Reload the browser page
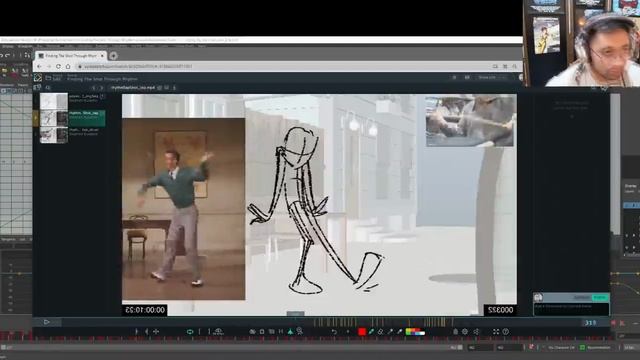The height and width of the screenshot is (360, 640). click(x=58, y=67)
